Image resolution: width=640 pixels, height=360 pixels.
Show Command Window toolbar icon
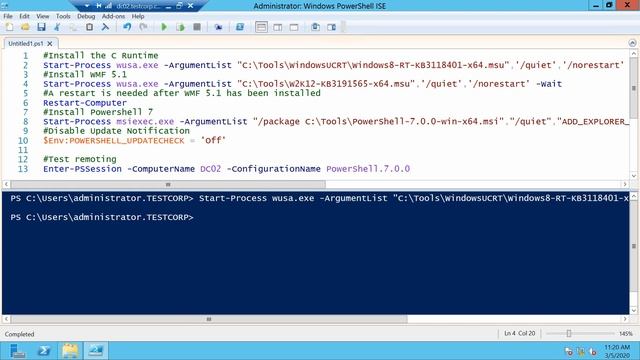(x=315, y=27)
